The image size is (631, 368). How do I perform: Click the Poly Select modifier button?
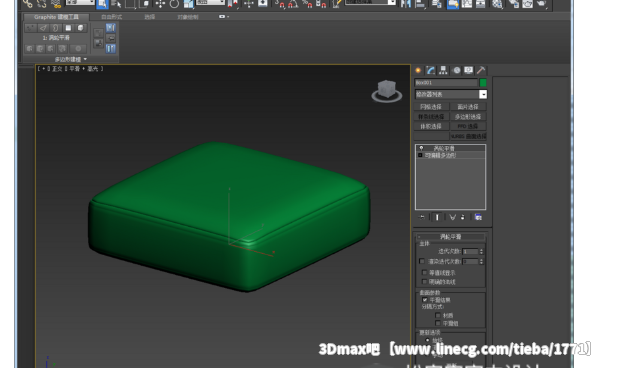coord(468,116)
